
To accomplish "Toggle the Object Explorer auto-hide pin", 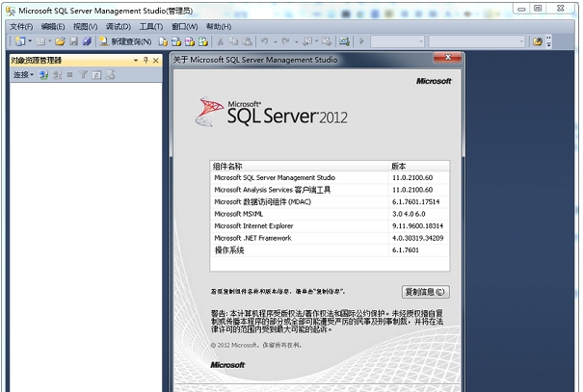I will tap(146, 60).
